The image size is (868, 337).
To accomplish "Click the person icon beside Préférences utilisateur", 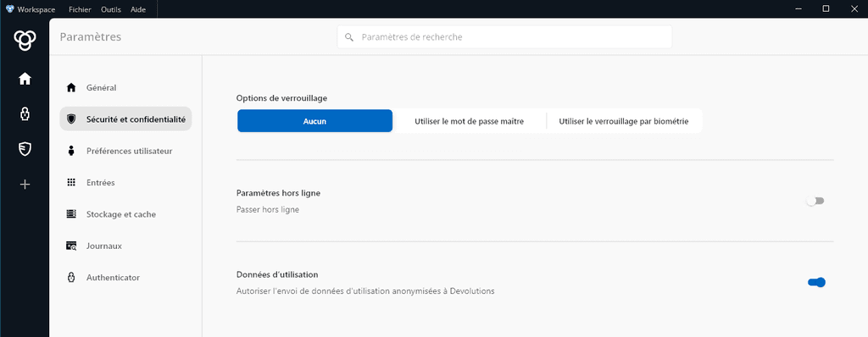I will (71, 151).
